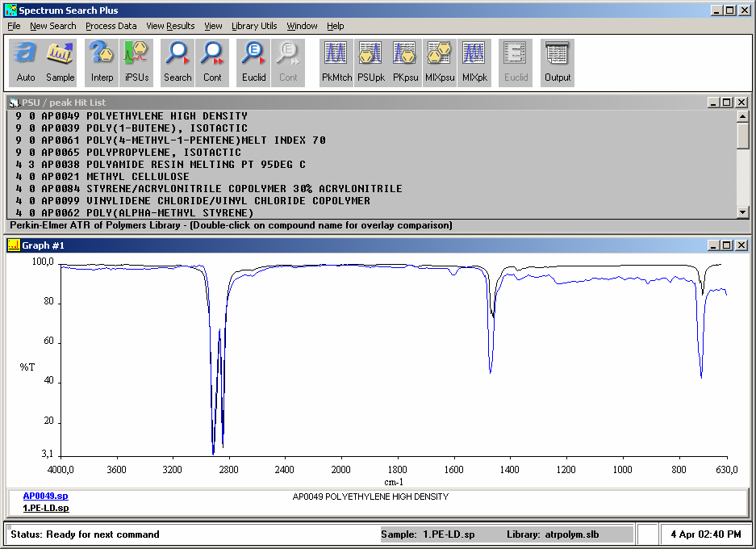The width and height of the screenshot is (756, 549).
Task: Open the MIXpsu mixture search tool
Action: pos(440,63)
